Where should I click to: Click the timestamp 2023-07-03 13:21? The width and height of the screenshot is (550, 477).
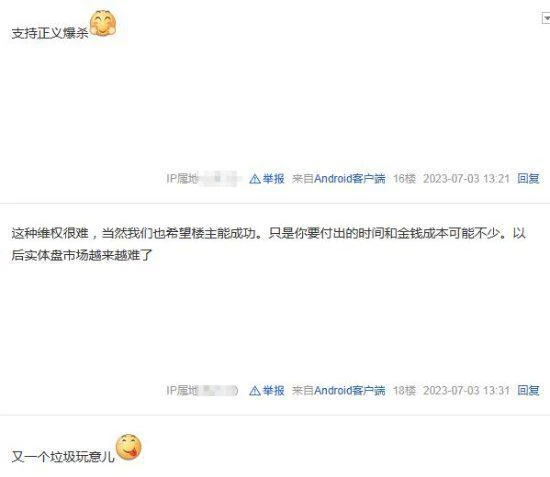click(x=466, y=179)
